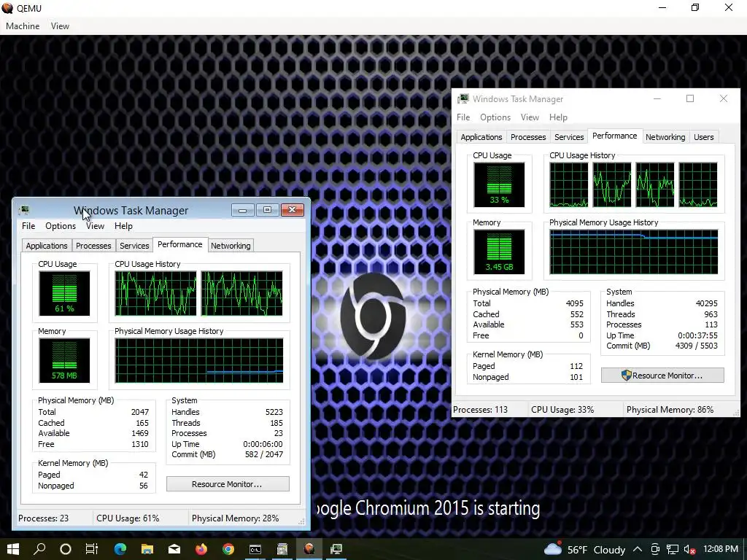This screenshot has height=560, width=747.
Task: Launch Firefox from taskbar
Action: 201,549
